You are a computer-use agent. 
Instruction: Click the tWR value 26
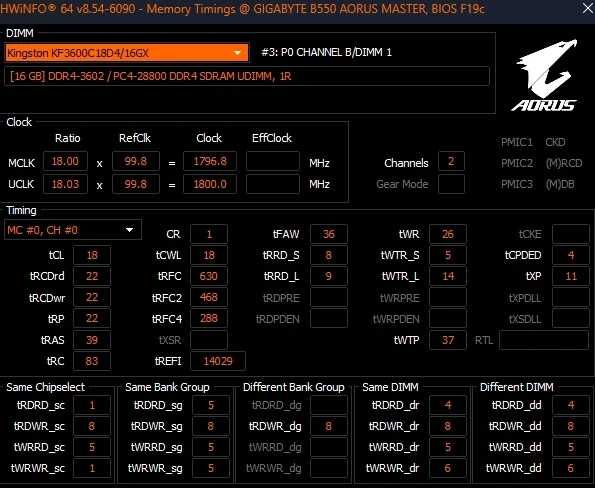pos(448,234)
